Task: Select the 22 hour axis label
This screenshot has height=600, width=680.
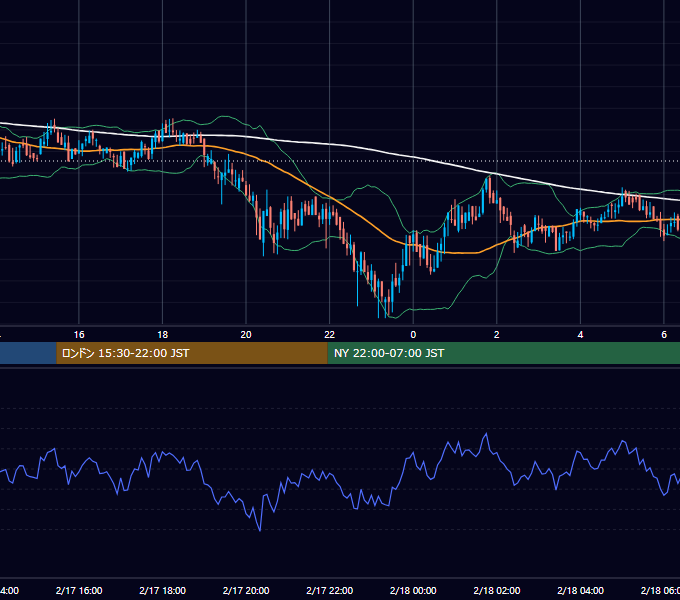Action: click(330, 335)
